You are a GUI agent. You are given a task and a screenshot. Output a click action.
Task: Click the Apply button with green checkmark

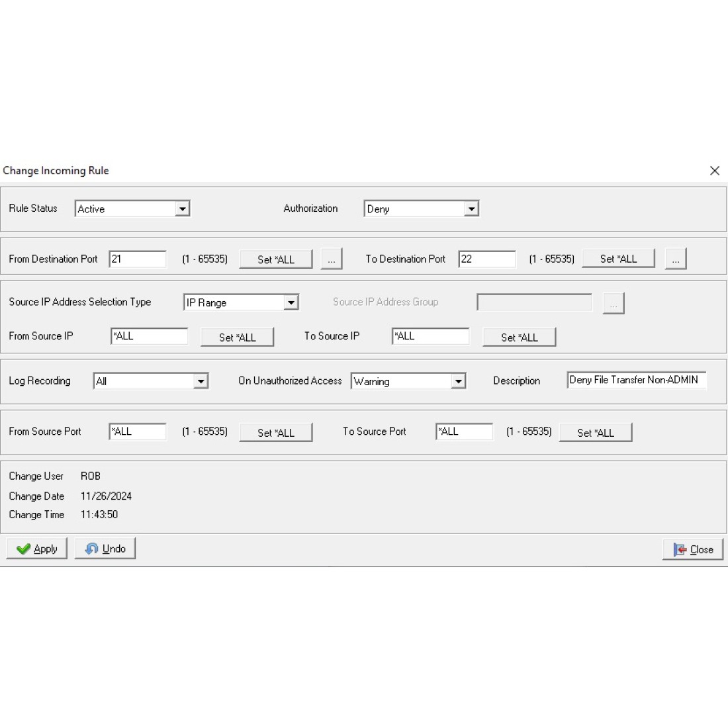point(37,549)
